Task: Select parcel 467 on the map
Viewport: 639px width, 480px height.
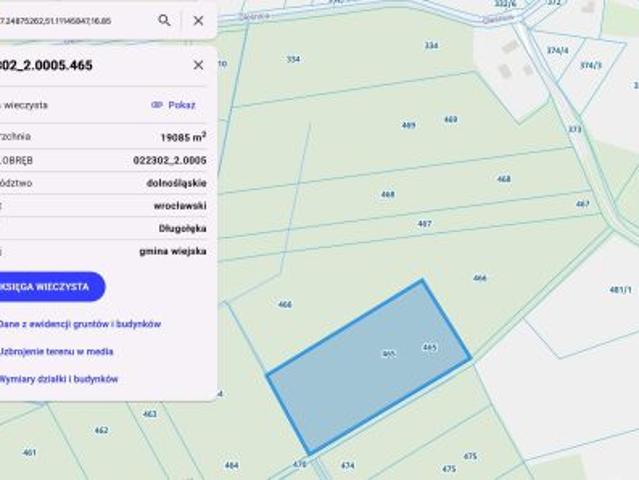Action: 423,224
